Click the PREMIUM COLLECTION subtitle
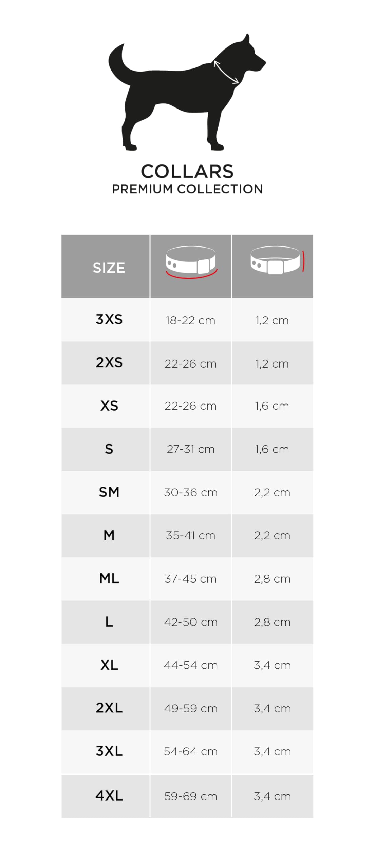 coord(187,189)
